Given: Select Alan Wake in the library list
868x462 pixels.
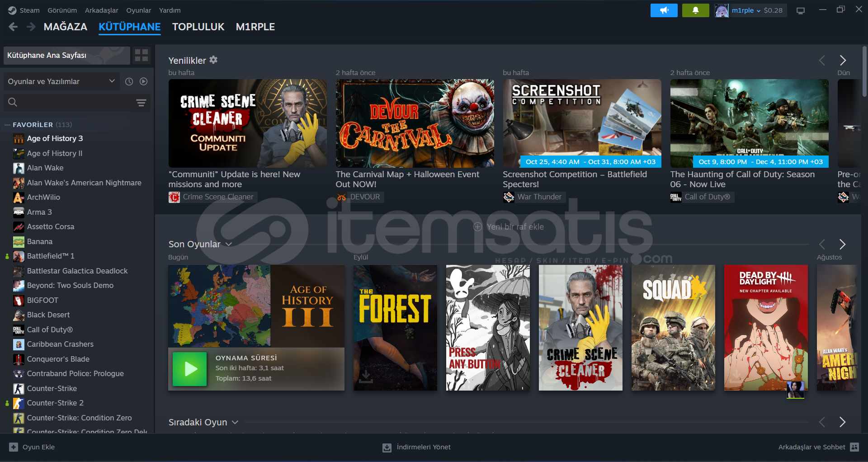Looking at the screenshot, I should coord(45,168).
